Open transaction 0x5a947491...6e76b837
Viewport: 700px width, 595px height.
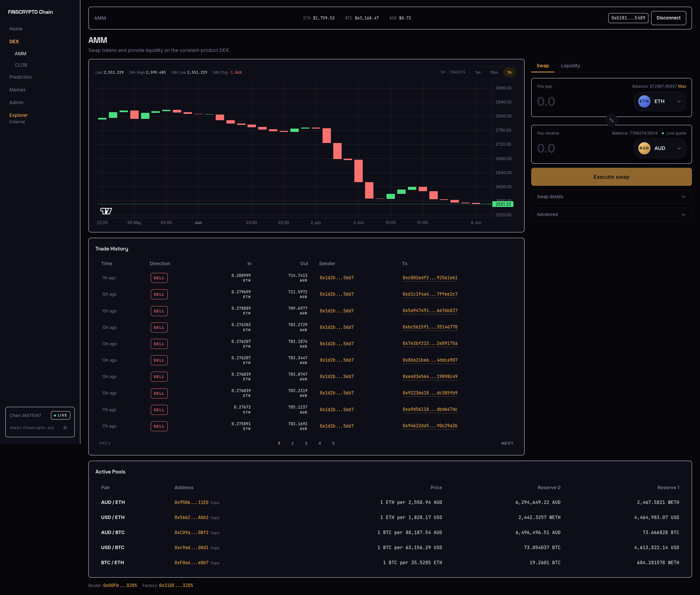coord(430,311)
